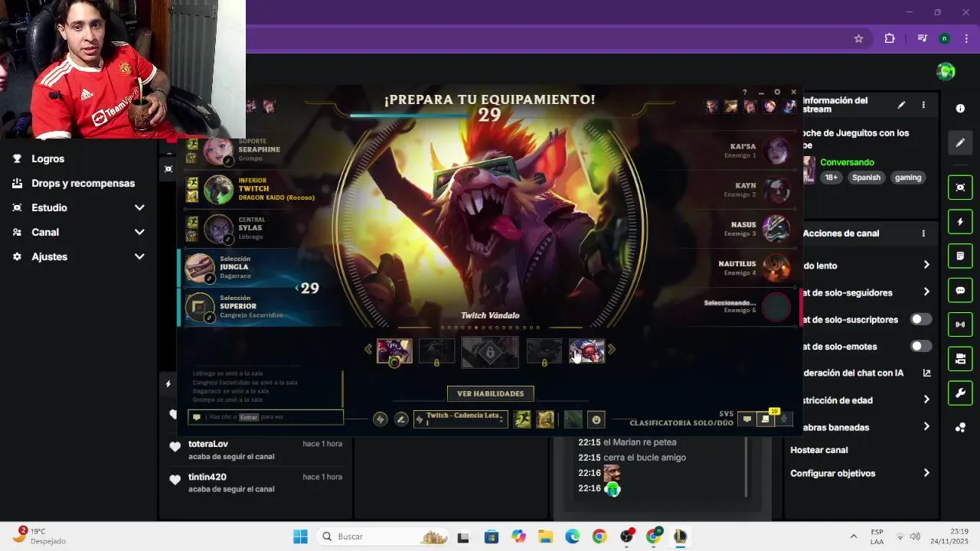Open palabras baneadas chevron

(926, 426)
